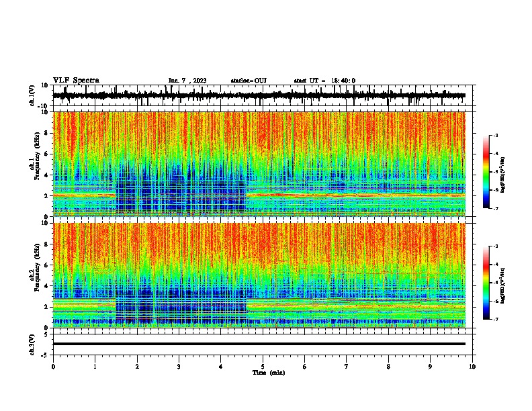Click time axis tick label "9"
The image size is (532, 411).
[x=430, y=367]
